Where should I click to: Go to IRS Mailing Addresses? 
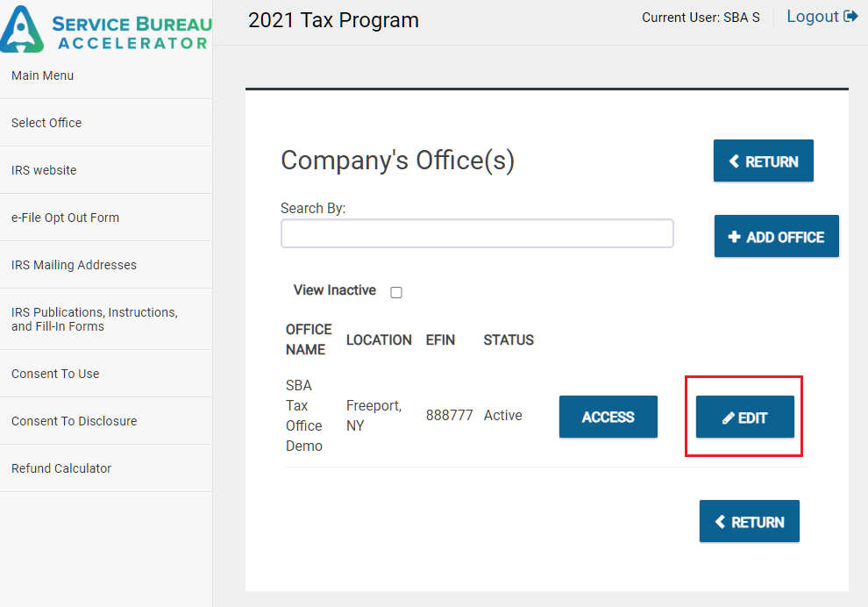(74, 265)
